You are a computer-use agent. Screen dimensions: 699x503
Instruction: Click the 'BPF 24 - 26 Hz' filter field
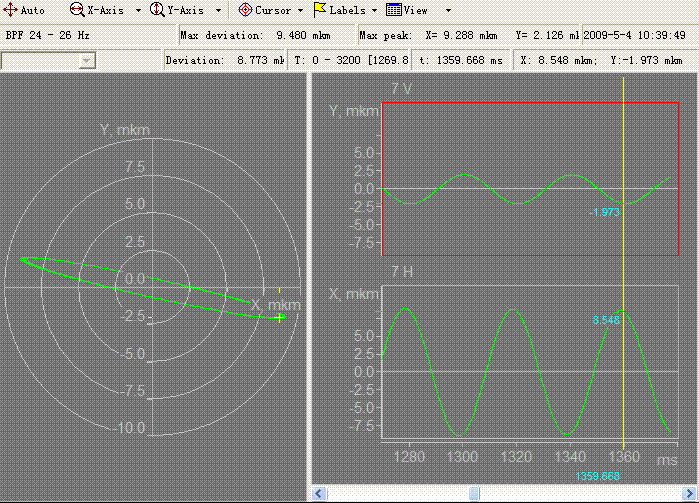pos(89,35)
